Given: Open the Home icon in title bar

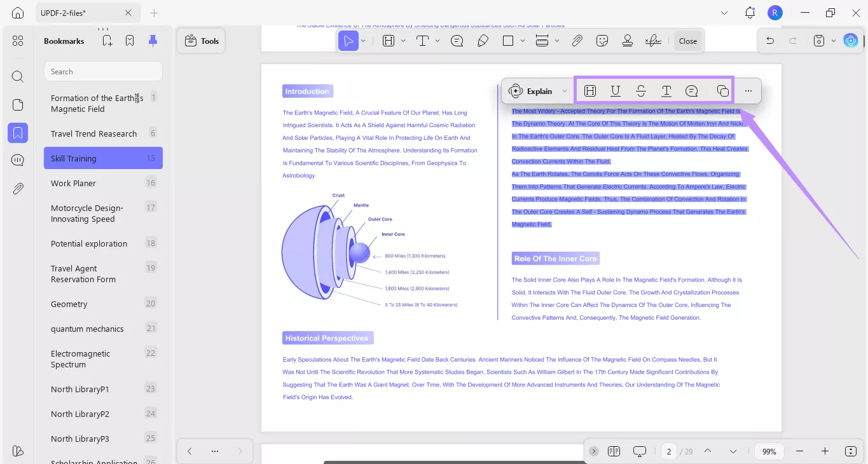Looking at the screenshot, I should click(18, 13).
